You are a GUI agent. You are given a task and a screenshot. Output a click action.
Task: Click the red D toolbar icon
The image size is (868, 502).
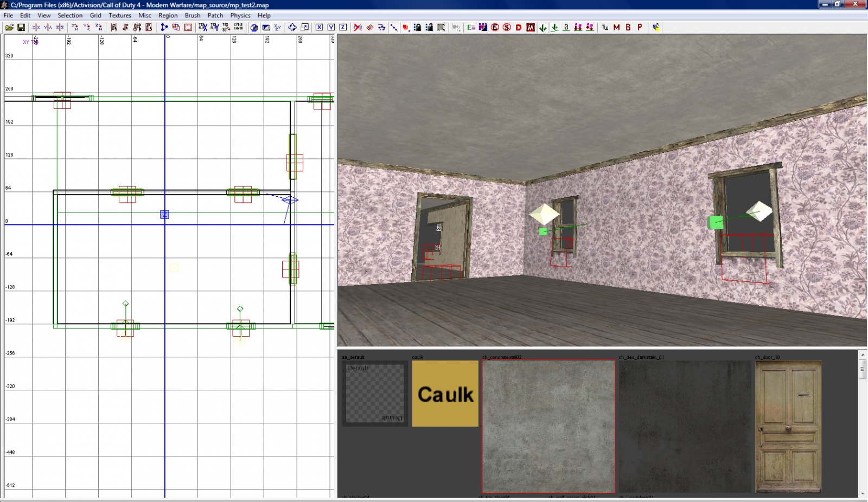[519, 27]
